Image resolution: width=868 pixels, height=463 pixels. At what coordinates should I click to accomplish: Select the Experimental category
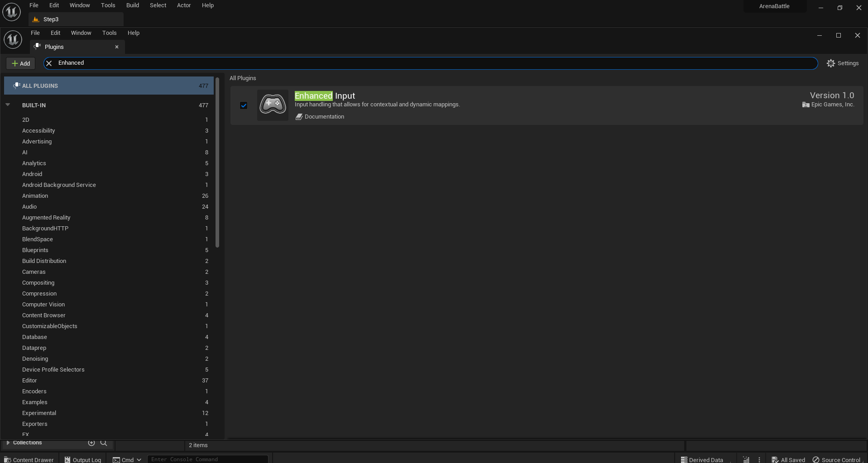(x=109, y=413)
